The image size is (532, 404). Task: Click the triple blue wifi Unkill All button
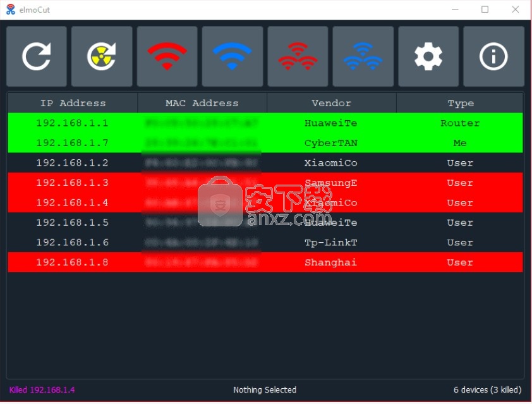(363, 56)
